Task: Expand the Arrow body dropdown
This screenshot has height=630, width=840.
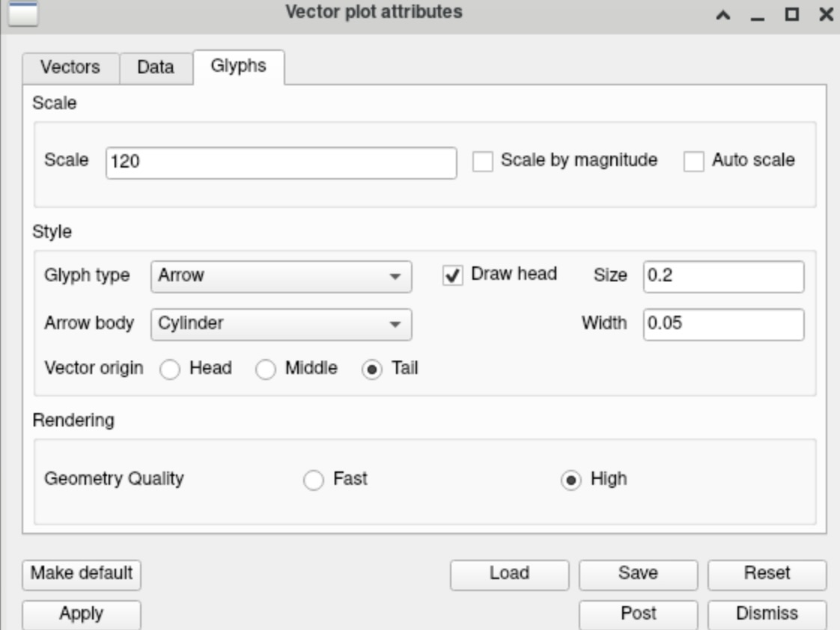Action: click(281, 324)
